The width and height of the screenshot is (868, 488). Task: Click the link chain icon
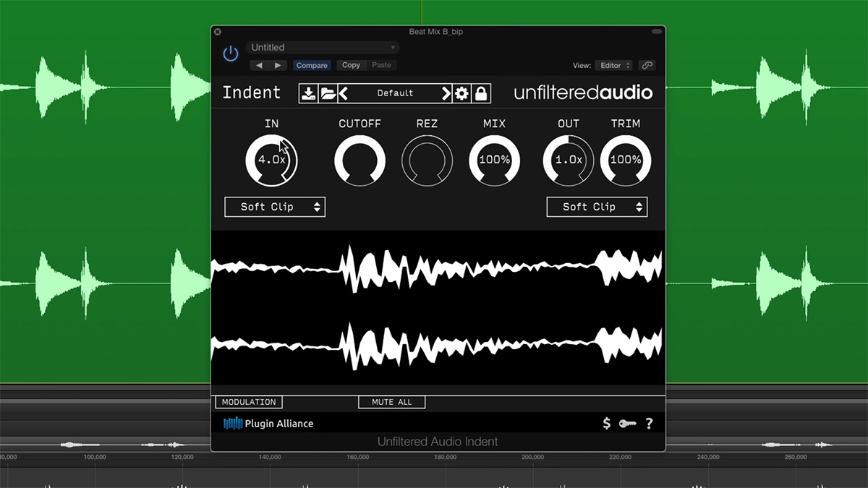click(647, 65)
